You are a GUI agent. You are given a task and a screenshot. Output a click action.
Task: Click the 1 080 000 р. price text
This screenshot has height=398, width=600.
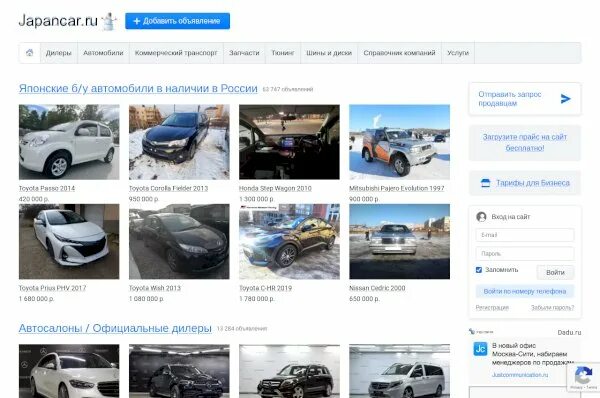click(x=147, y=298)
